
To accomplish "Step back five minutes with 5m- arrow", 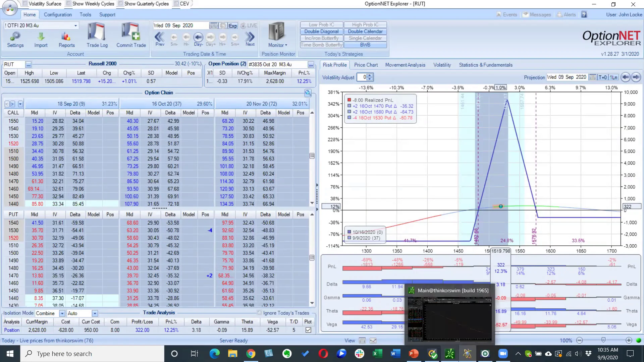I will point(174,39).
